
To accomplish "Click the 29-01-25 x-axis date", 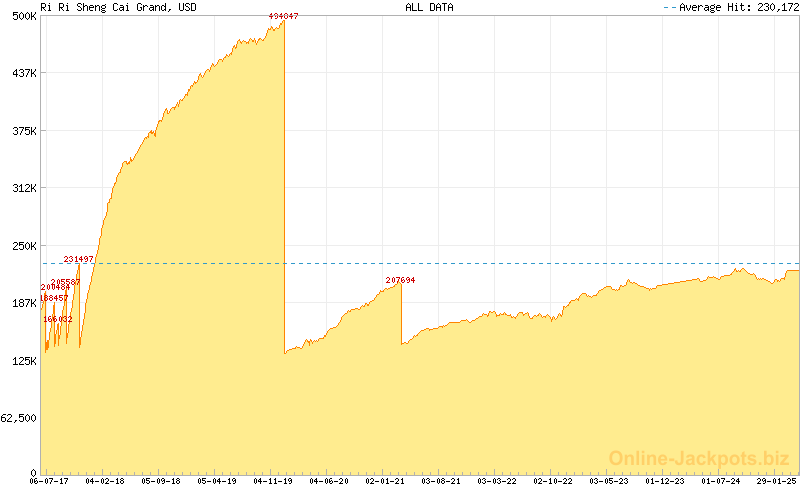I will [777, 481].
